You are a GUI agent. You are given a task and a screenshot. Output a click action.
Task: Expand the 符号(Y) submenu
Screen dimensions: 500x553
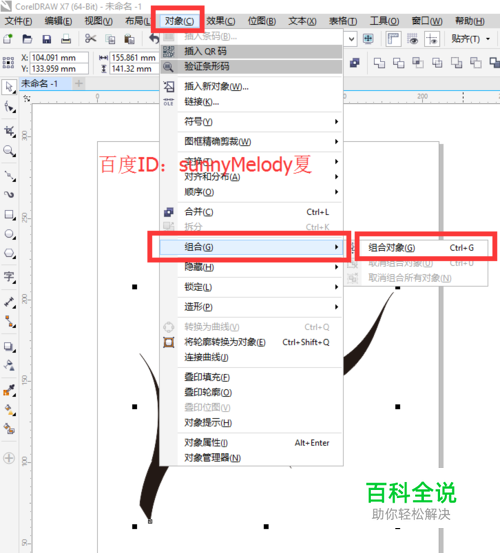(252, 122)
